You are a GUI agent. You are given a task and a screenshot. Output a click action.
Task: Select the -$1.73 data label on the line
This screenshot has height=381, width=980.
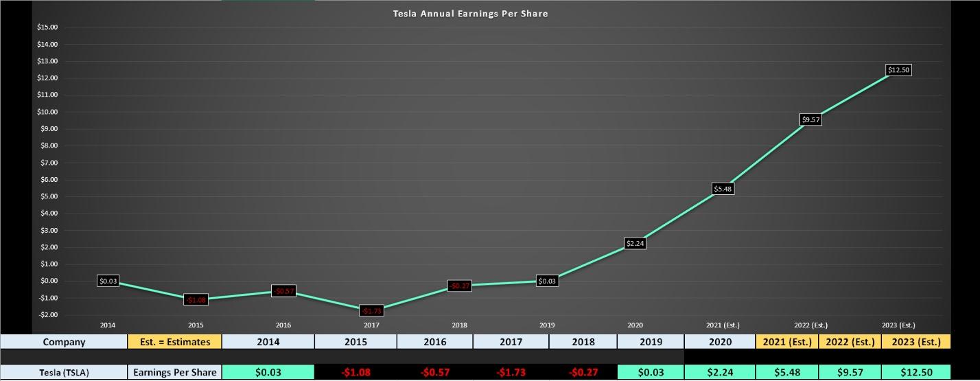tap(371, 311)
